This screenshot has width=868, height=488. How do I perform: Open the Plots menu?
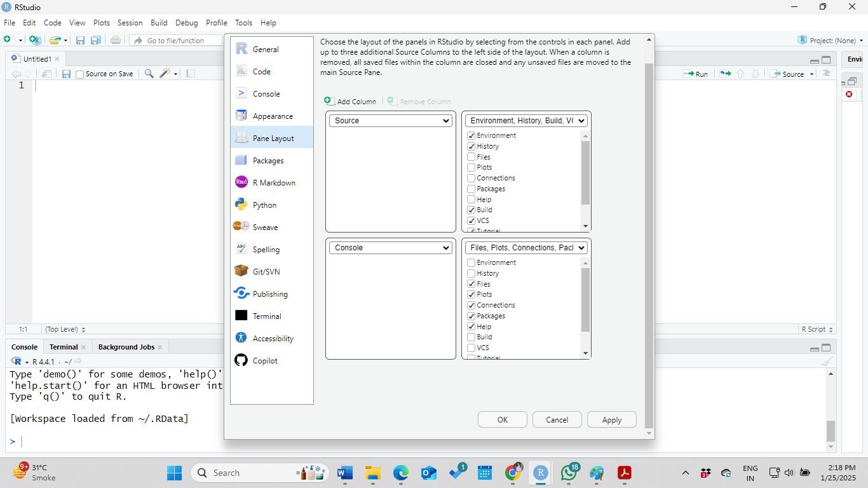coord(102,22)
